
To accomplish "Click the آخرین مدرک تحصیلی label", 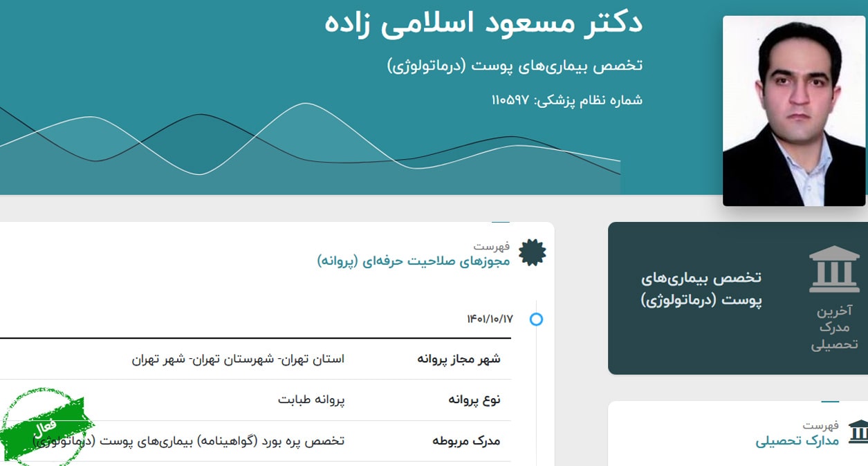I will (x=834, y=327).
